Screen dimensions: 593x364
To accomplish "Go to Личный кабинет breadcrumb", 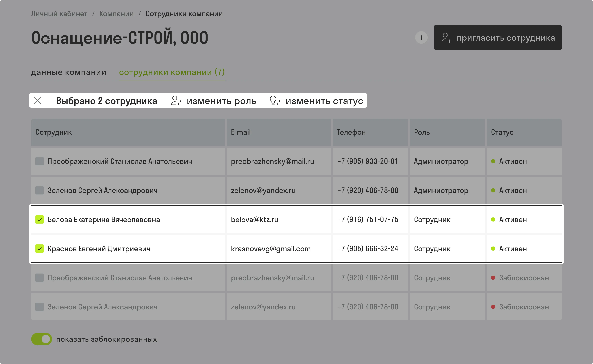I will point(59,14).
